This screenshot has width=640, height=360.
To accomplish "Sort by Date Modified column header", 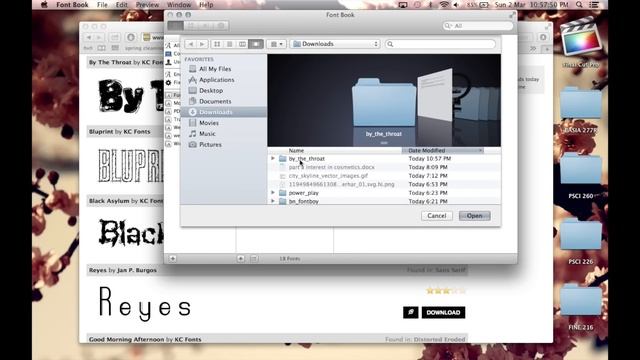I will [x=443, y=151].
